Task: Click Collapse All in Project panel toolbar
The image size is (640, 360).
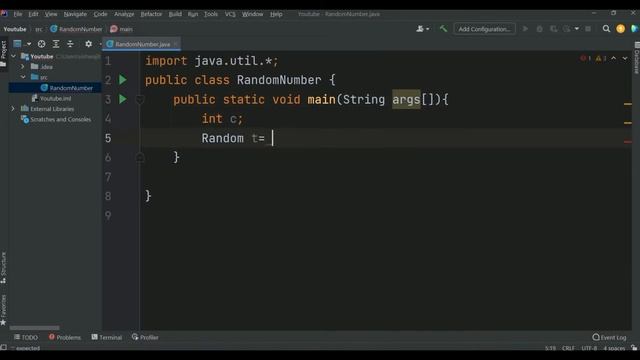Action: point(70,44)
